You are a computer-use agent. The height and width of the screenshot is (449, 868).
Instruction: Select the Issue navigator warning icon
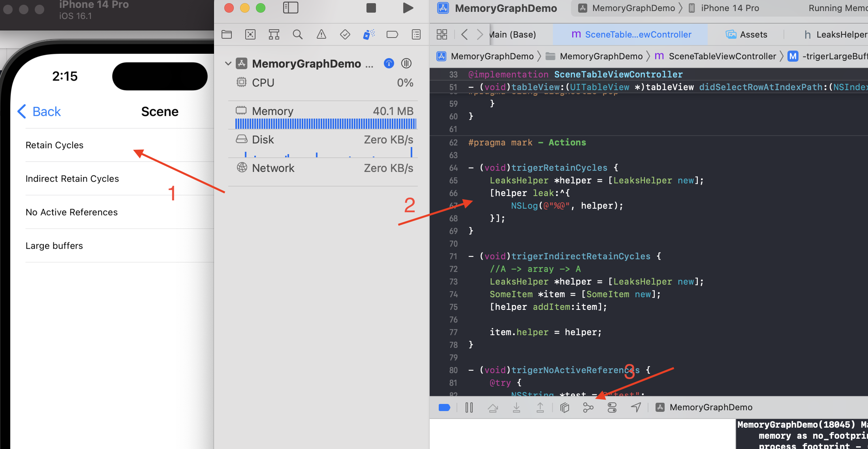click(x=321, y=35)
